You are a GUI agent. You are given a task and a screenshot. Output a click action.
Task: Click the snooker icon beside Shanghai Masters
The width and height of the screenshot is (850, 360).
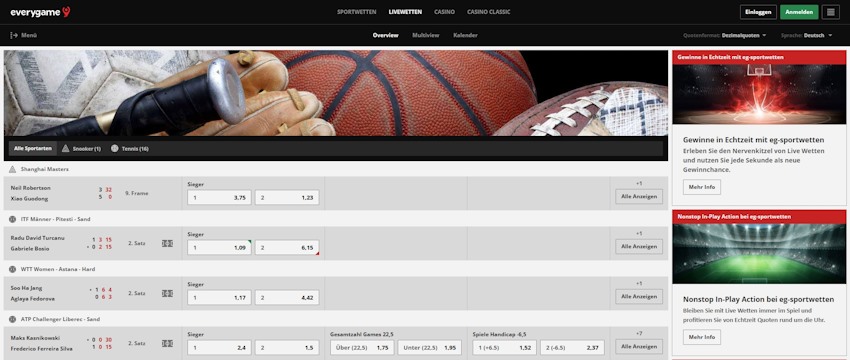click(x=12, y=169)
